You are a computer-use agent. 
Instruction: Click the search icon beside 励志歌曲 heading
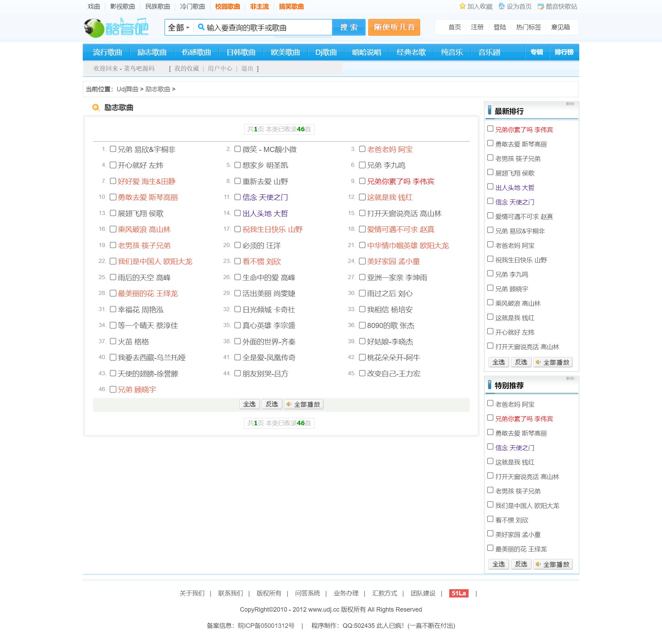[x=96, y=108]
